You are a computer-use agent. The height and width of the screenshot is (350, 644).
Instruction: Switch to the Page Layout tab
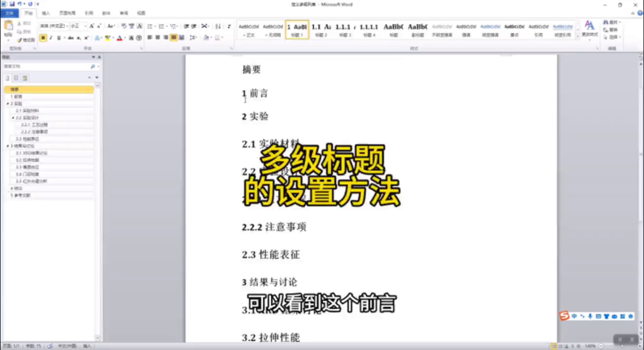67,13
